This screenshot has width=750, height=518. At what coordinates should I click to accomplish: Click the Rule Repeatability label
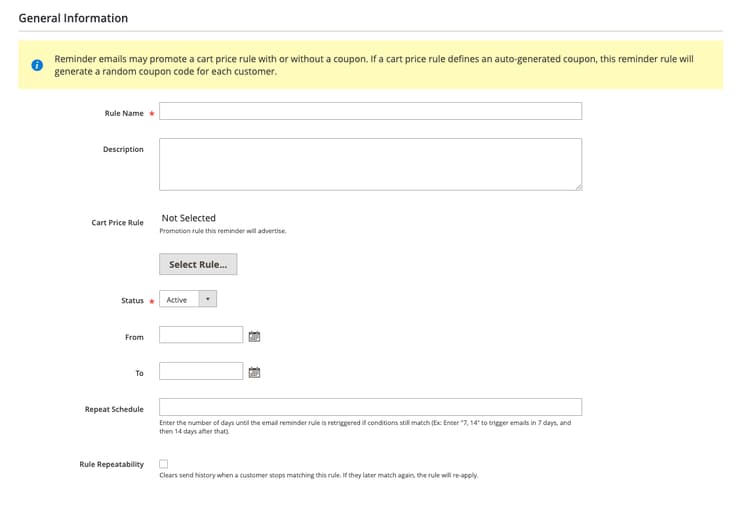click(111, 464)
